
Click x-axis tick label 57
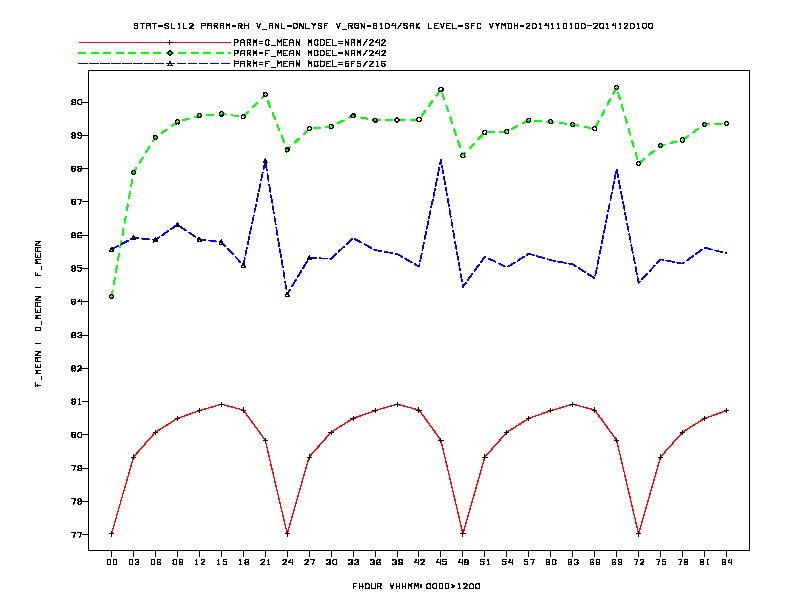pos(529,562)
